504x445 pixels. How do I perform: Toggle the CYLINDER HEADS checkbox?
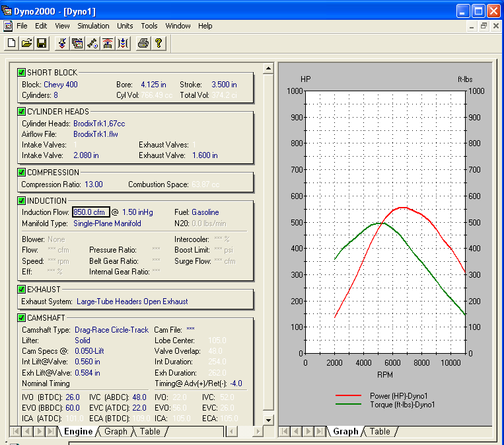(21, 112)
